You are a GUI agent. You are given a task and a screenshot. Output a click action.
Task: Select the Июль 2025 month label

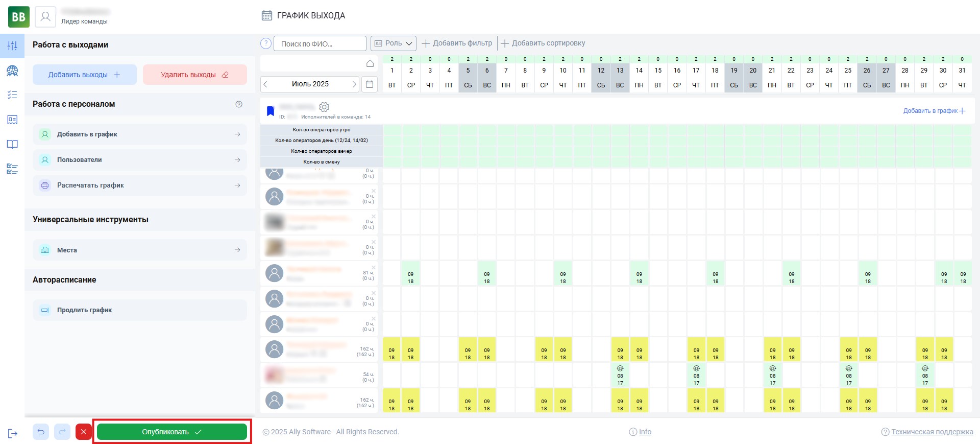tap(310, 84)
